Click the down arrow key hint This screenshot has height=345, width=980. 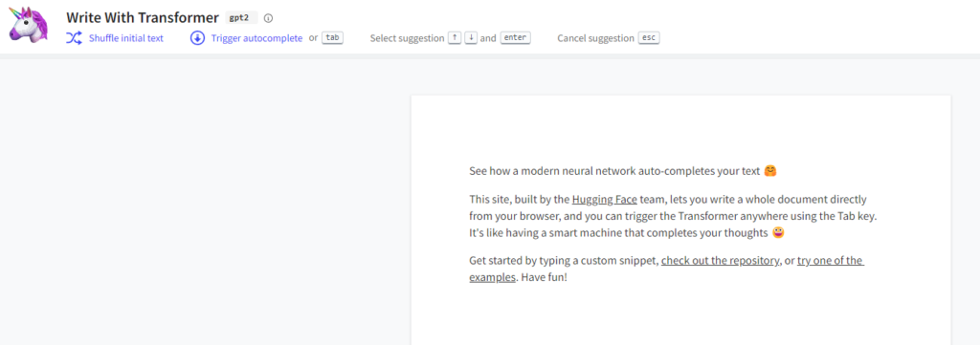point(471,37)
